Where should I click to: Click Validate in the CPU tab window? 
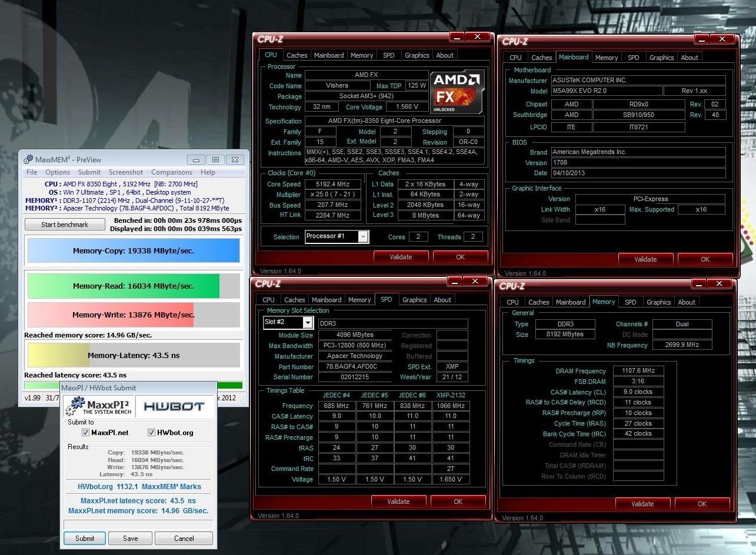coord(401,257)
